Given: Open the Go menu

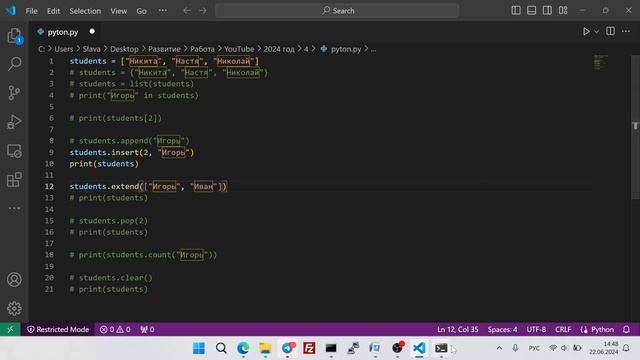Looking at the screenshot, I should (x=141, y=11).
